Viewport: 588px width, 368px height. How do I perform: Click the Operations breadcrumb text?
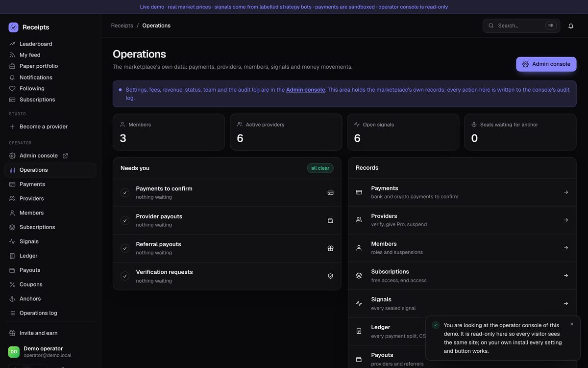(x=156, y=26)
